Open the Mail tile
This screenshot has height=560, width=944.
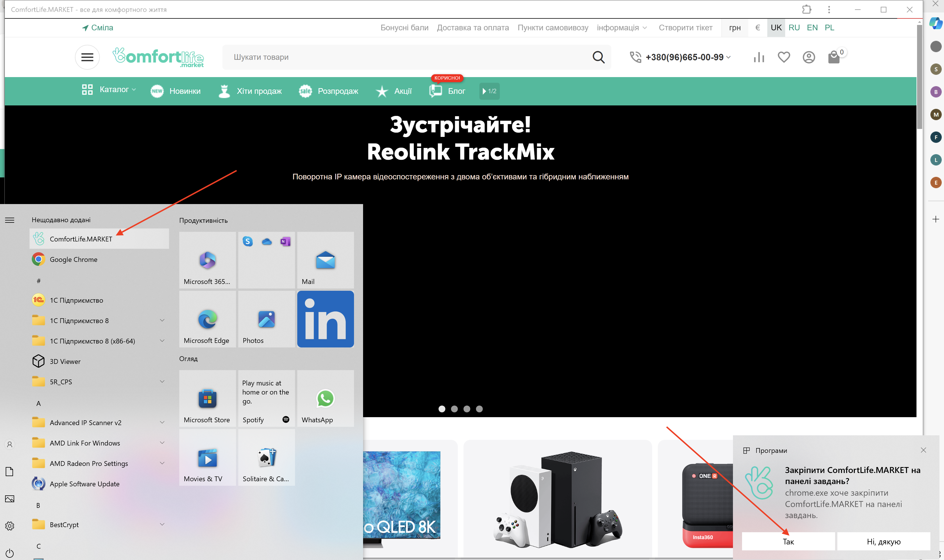tap(325, 260)
